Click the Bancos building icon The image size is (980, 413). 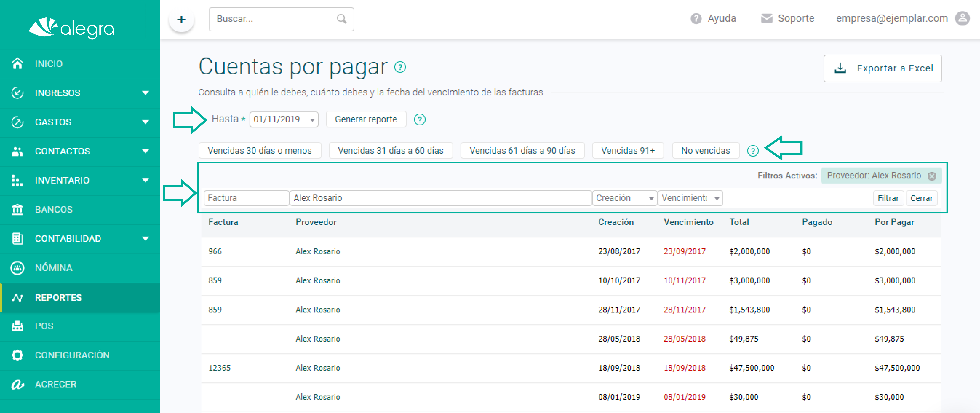(17, 210)
